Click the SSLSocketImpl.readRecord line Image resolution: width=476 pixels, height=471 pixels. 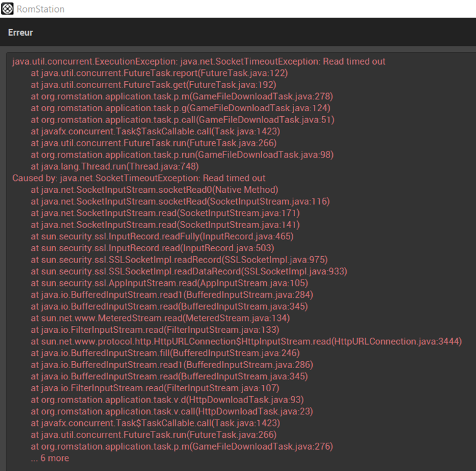(x=179, y=259)
